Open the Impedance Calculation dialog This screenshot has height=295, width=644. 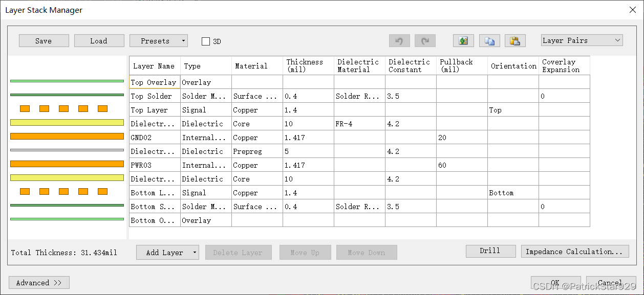point(574,252)
